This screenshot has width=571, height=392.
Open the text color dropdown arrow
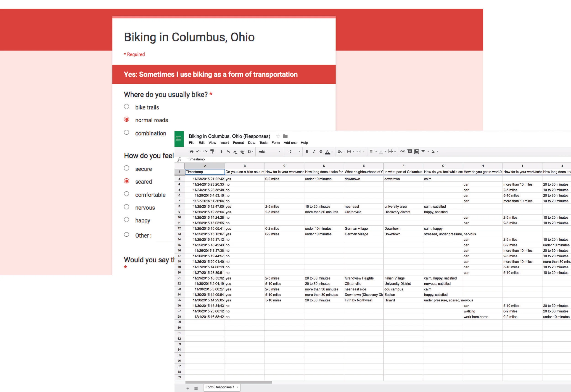pos(332,152)
